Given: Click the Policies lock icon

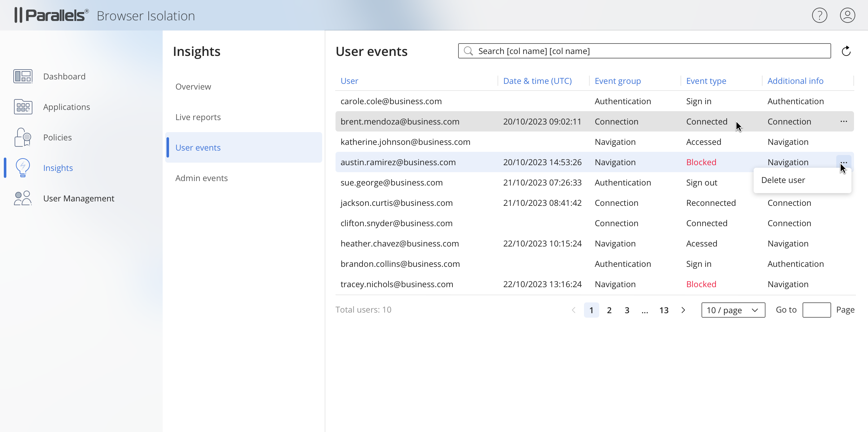Looking at the screenshot, I should [x=23, y=137].
